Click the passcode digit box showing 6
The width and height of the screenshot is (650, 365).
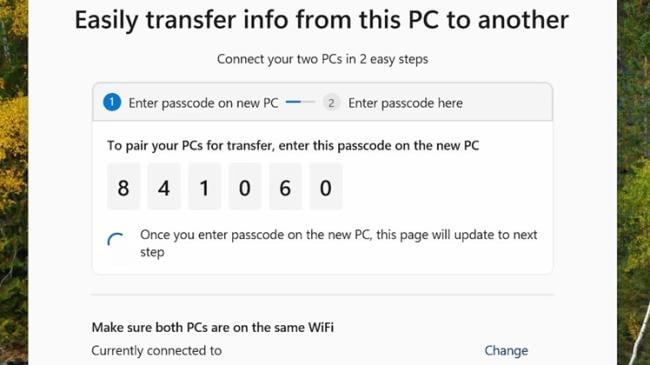tap(285, 187)
